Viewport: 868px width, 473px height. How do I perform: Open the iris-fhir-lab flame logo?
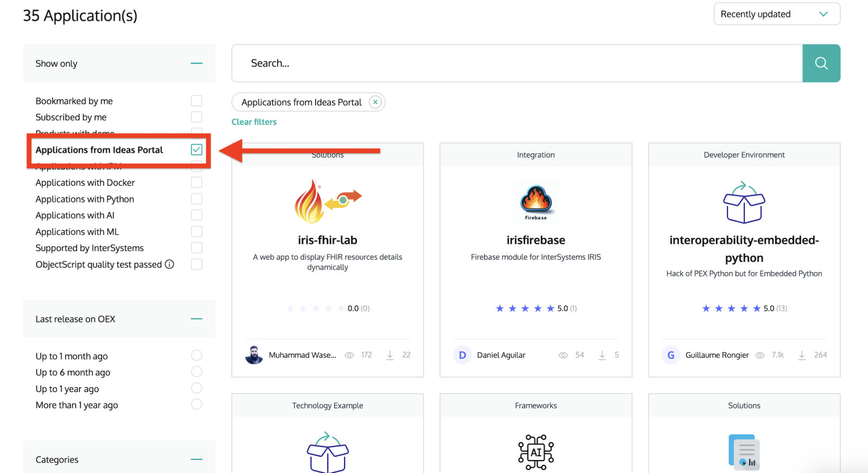(328, 201)
